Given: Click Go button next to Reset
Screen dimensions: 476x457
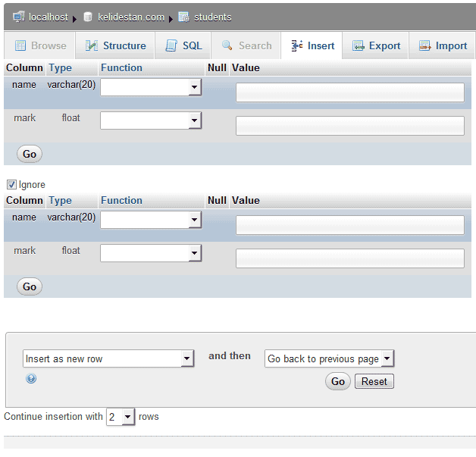Looking at the screenshot, I should 338,381.
